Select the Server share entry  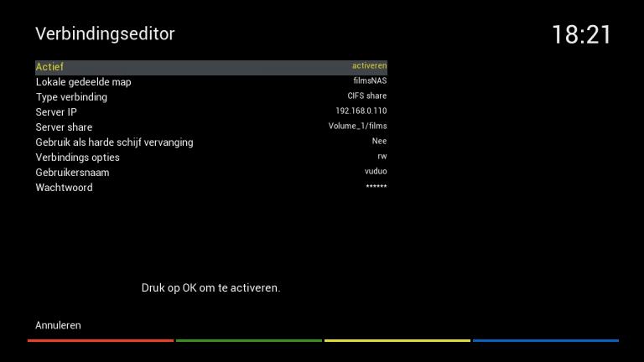pos(211,127)
